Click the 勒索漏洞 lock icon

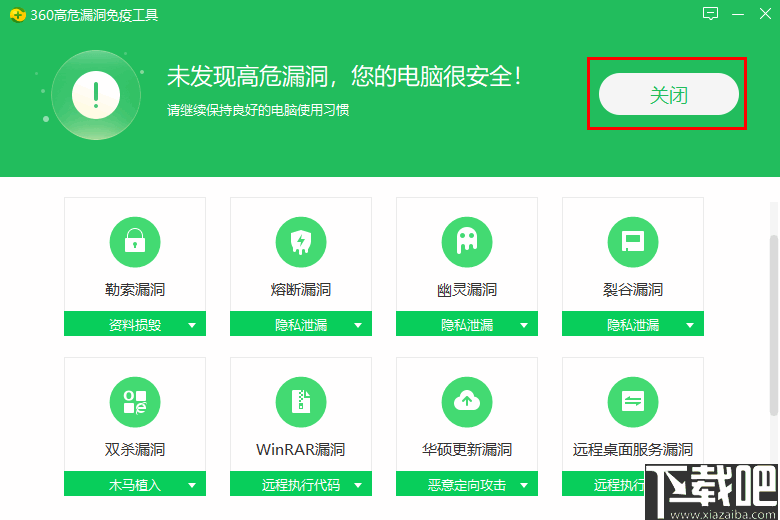pos(135,242)
